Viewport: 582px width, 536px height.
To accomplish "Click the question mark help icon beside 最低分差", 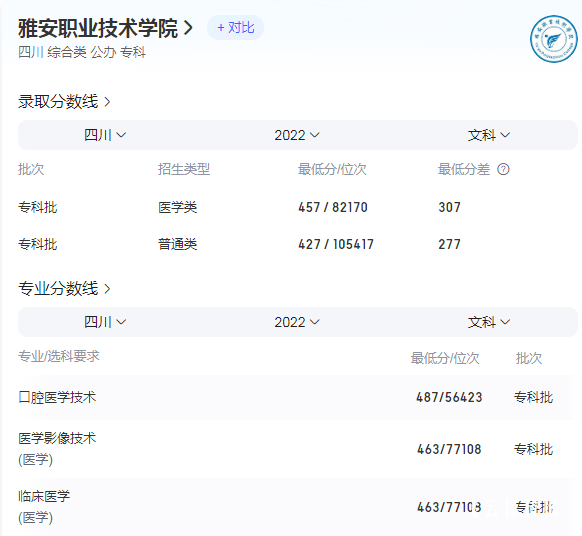I will click(503, 169).
